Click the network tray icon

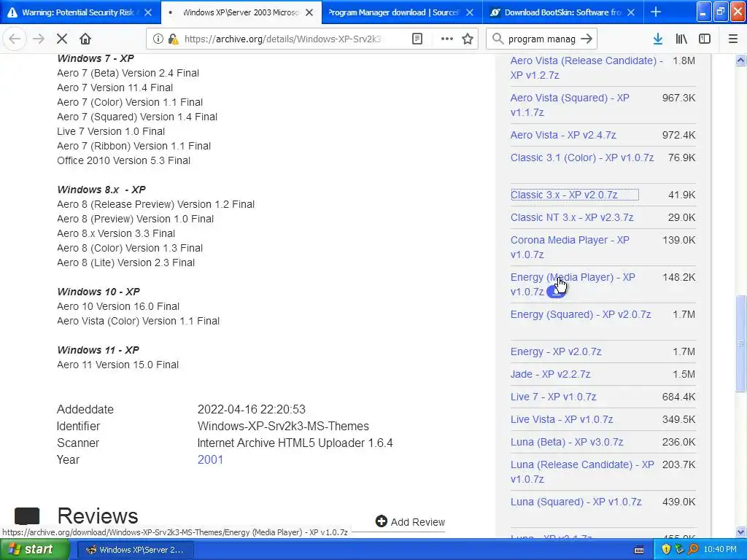click(x=679, y=550)
